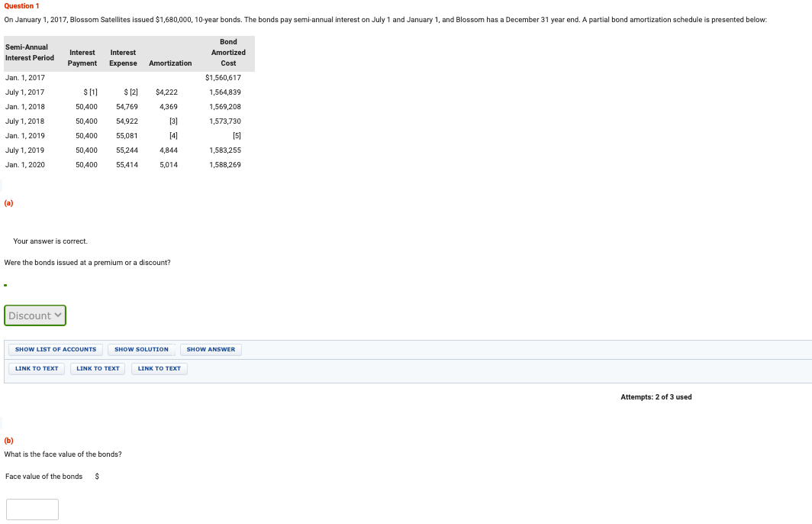Image resolution: width=812 pixels, height=524 pixels.
Task: Click the July 1, 2017 row label
Action: (25, 92)
